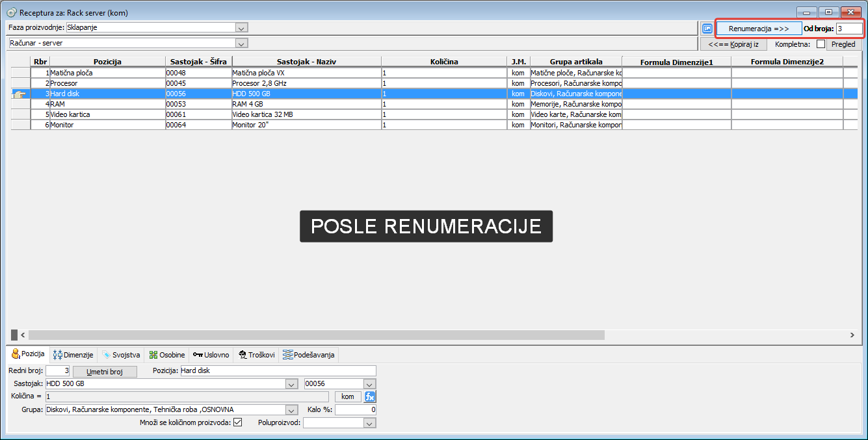Click the Troškovi tab icon
Viewport: 868px width, 440px height.
click(x=241, y=355)
